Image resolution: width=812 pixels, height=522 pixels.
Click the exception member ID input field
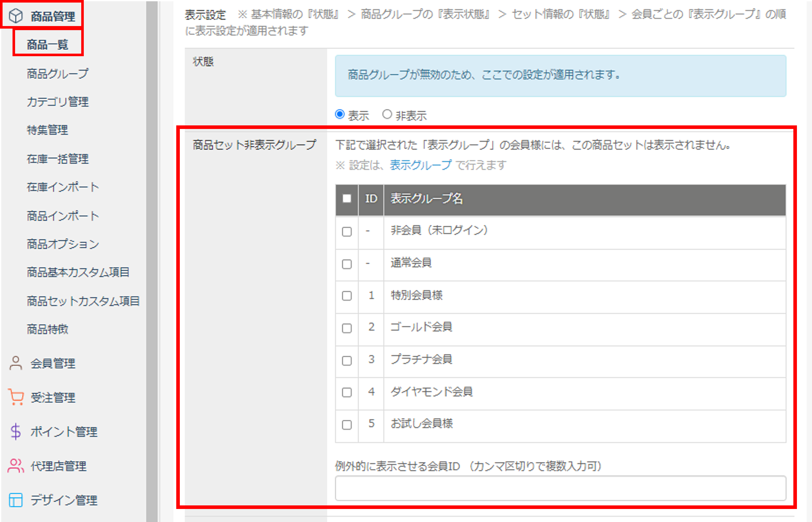560,488
